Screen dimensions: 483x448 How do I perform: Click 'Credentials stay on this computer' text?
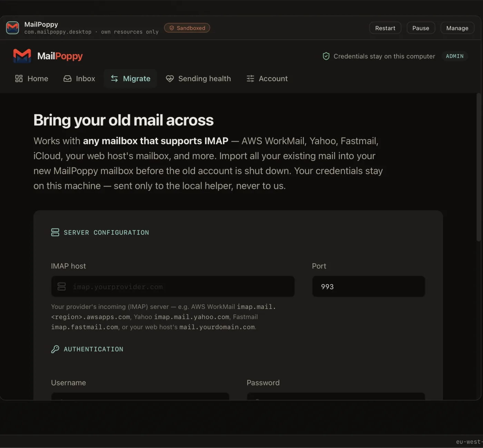(384, 56)
